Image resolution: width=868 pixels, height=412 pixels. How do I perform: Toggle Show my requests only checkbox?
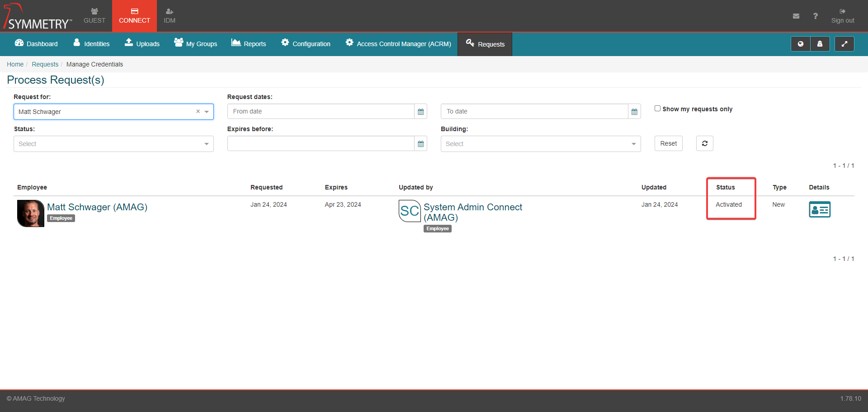pos(657,109)
